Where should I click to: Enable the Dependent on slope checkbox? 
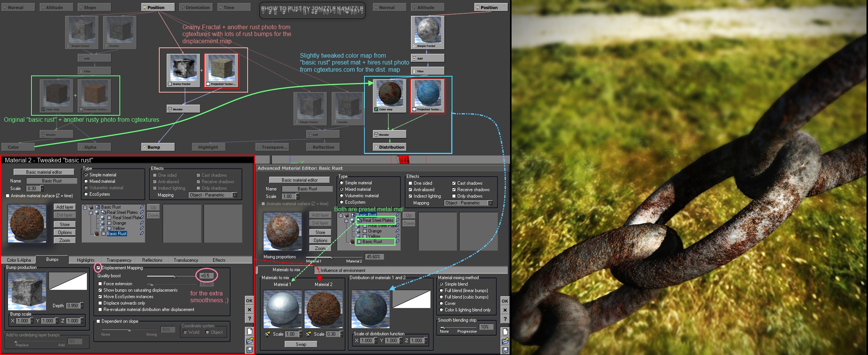(x=98, y=321)
